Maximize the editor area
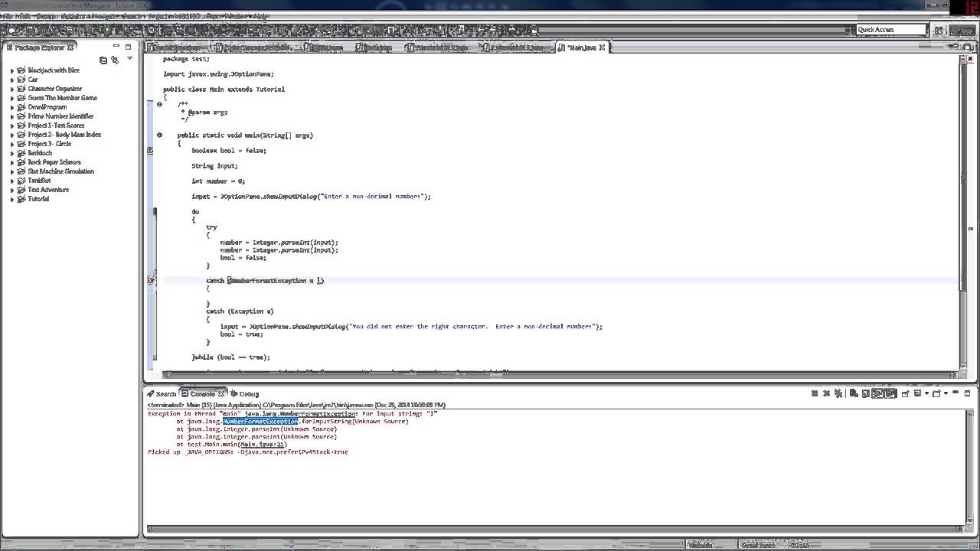Screen dimensions: 980x551 [x=967, y=47]
